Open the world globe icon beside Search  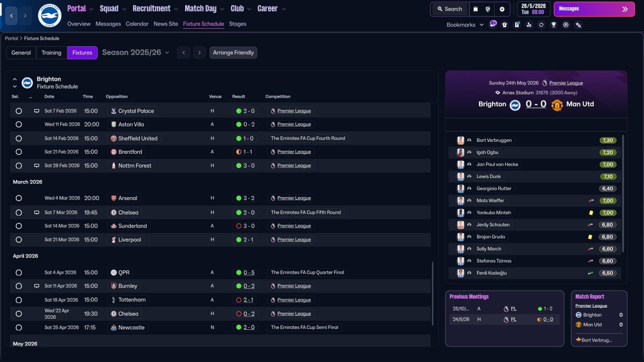[488, 9]
